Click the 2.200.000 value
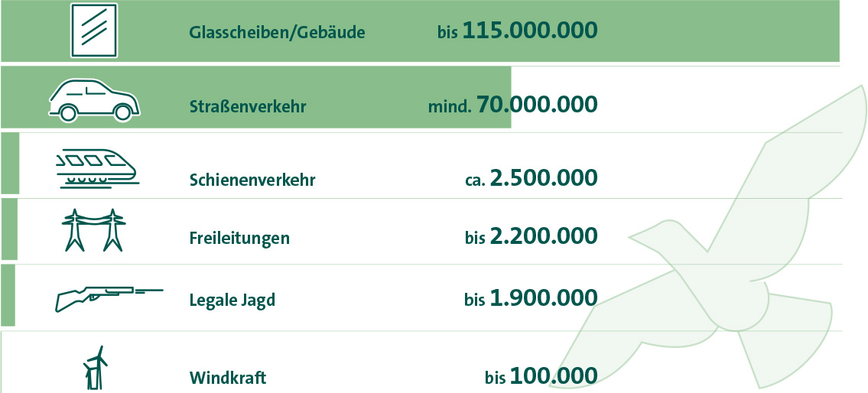 tap(544, 235)
